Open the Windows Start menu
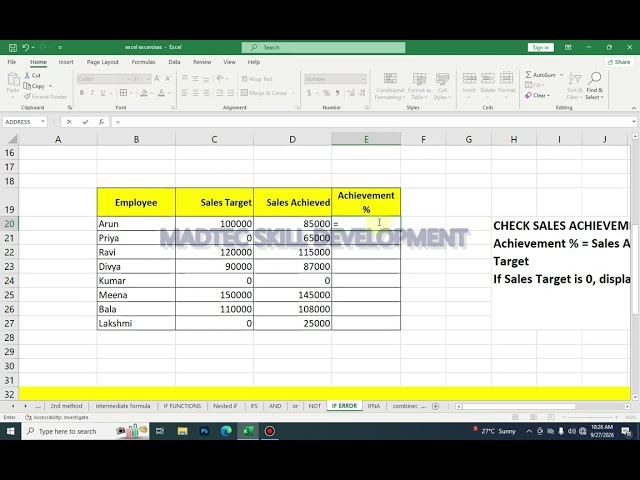This screenshot has height=480, width=640. pos(11,431)
